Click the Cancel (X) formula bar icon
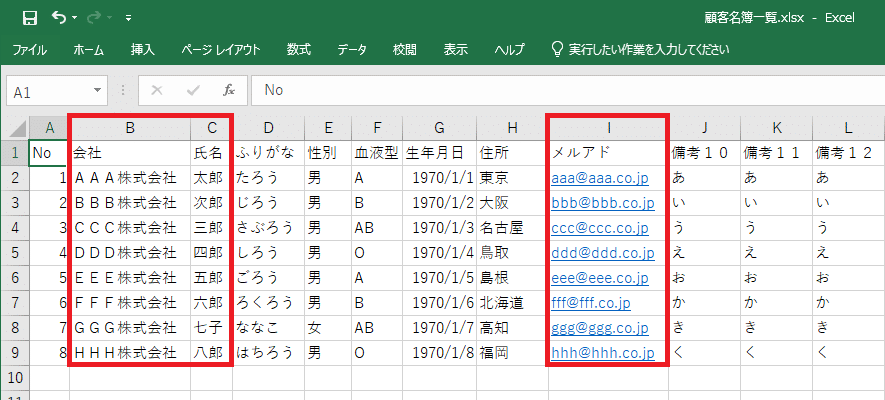This screenshot has width=885, height=400. (x=157, y=90)
